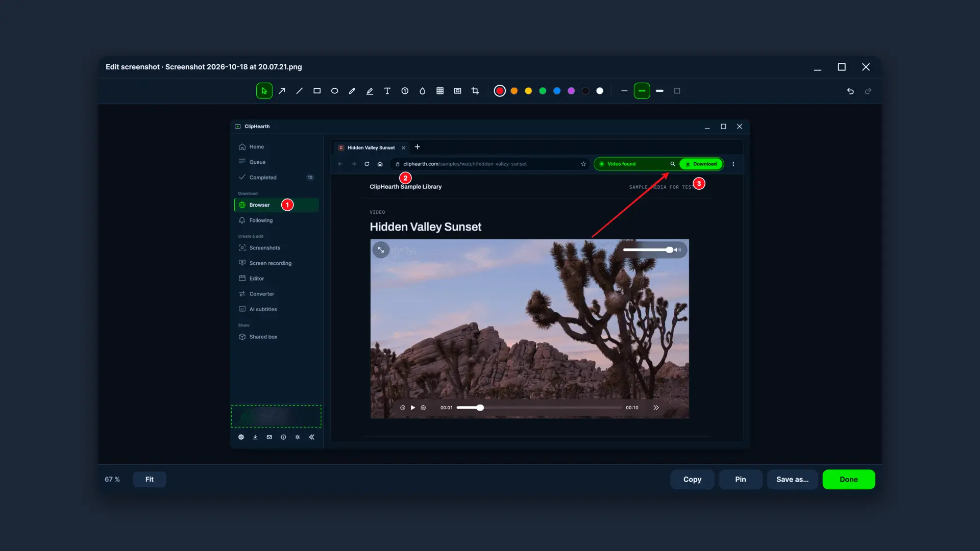The height and width of the screenshot is (551, 980).
Task: Pick the black color swatch
Action: [x=585, y=91]
